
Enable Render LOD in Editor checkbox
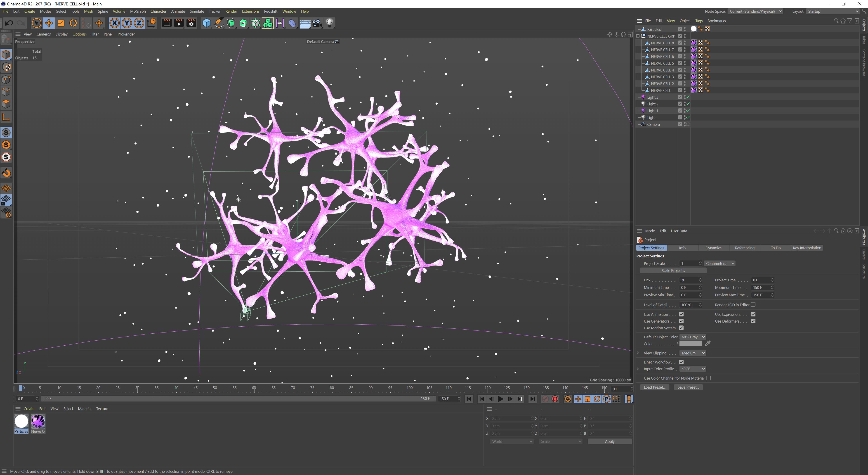pyautogui.click(x=753, y=305)
